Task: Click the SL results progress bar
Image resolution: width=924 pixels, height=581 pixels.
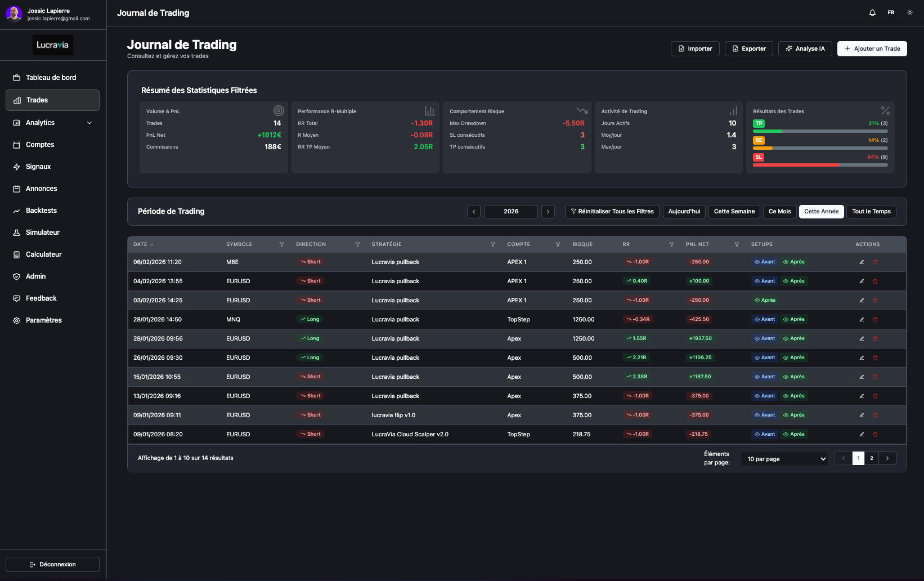Action: point(820,165)
